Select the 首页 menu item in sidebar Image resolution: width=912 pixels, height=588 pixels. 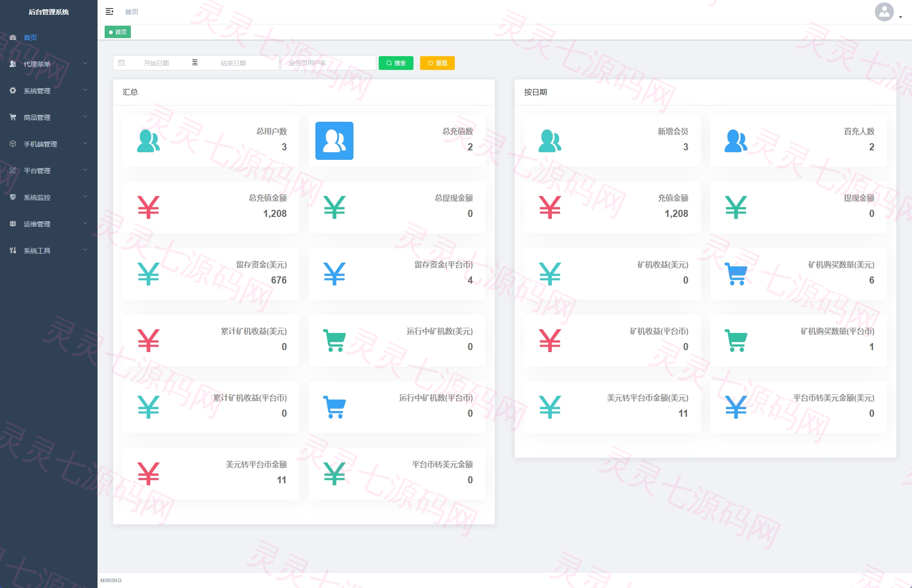pyautogui.click(x=49, y=37)
